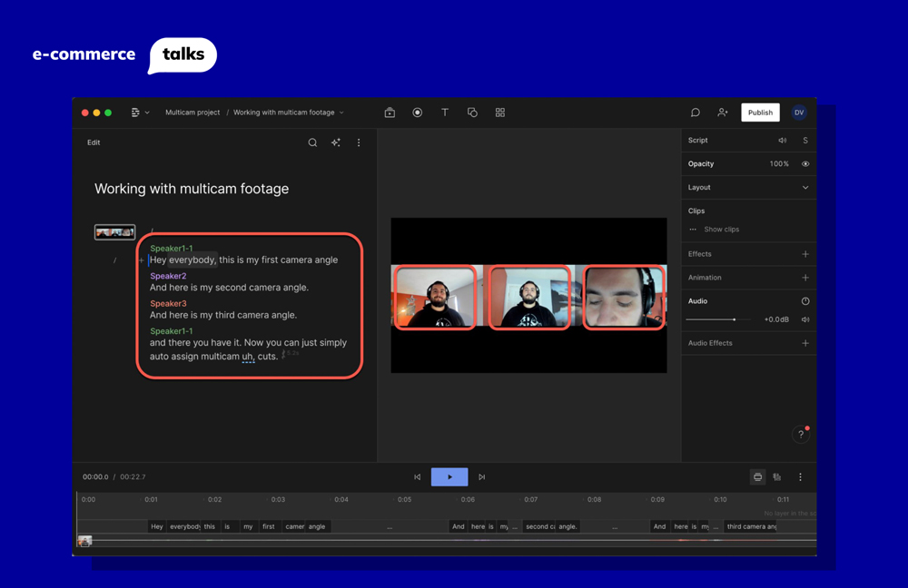Image resolution: width=908 pixels, height=588 pixels.
Task: Open the media library icon in the toolbar
Action: pos(390,112)
